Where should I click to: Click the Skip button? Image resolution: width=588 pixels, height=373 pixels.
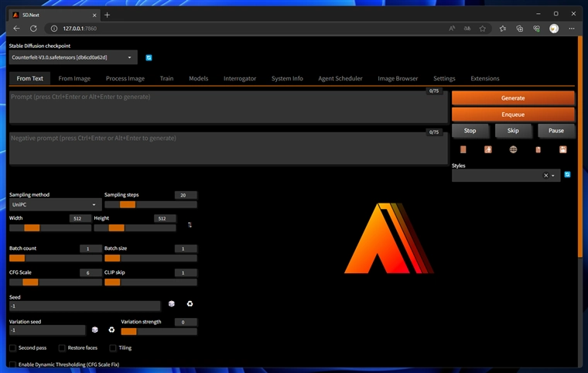513,131
